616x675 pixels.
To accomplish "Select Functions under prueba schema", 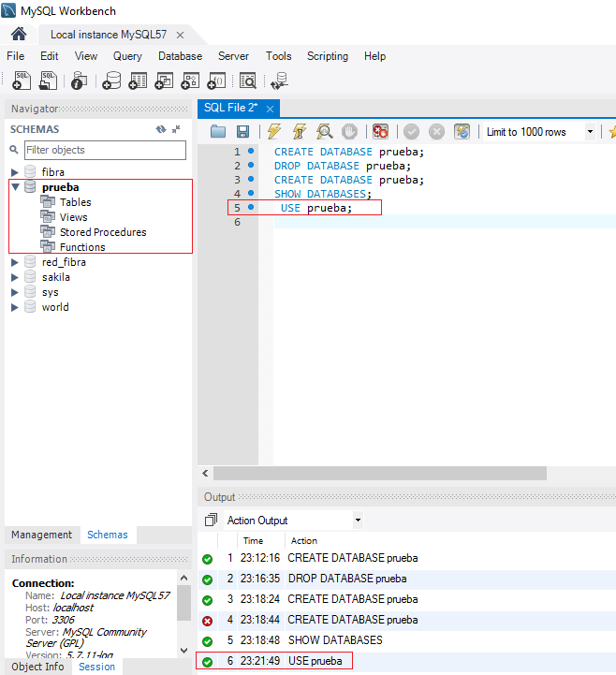I will coord(82,247).
